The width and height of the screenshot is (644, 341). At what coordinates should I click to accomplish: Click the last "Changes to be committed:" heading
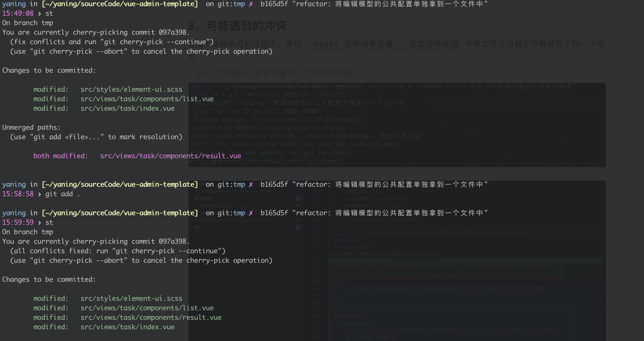(49, 280)
